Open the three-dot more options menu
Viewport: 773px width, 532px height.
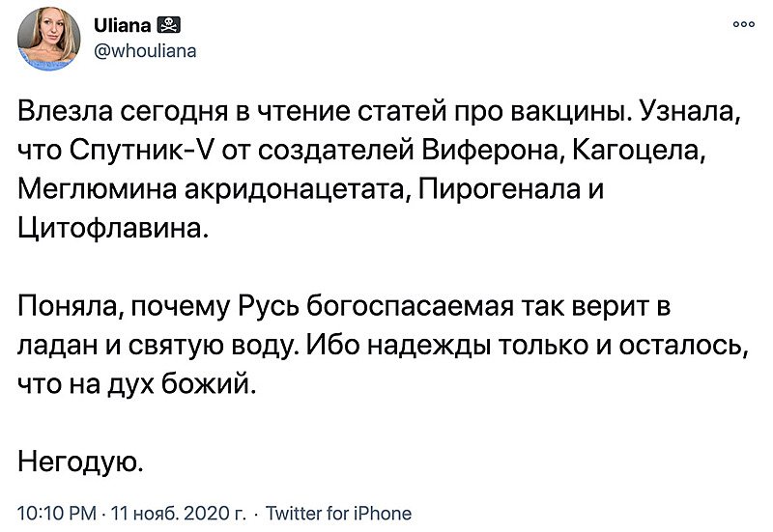pyautogui.click(x=743, y=24)
